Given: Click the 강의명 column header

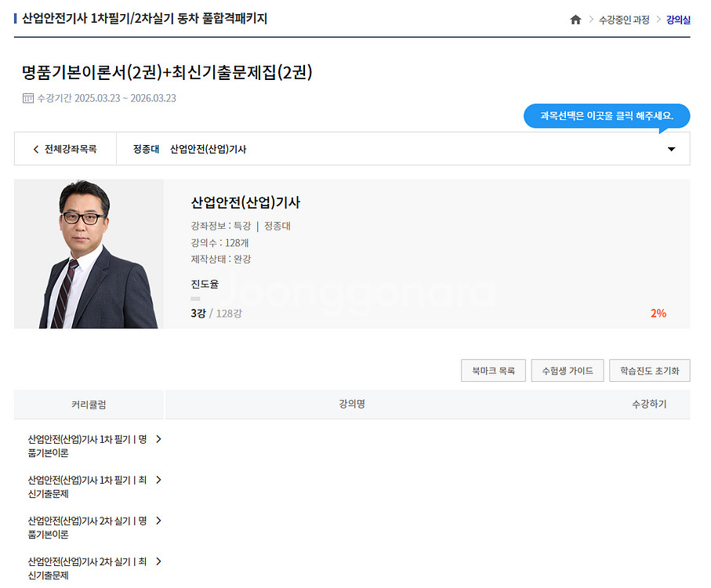Looking at the screenshot, I should 352,404.
